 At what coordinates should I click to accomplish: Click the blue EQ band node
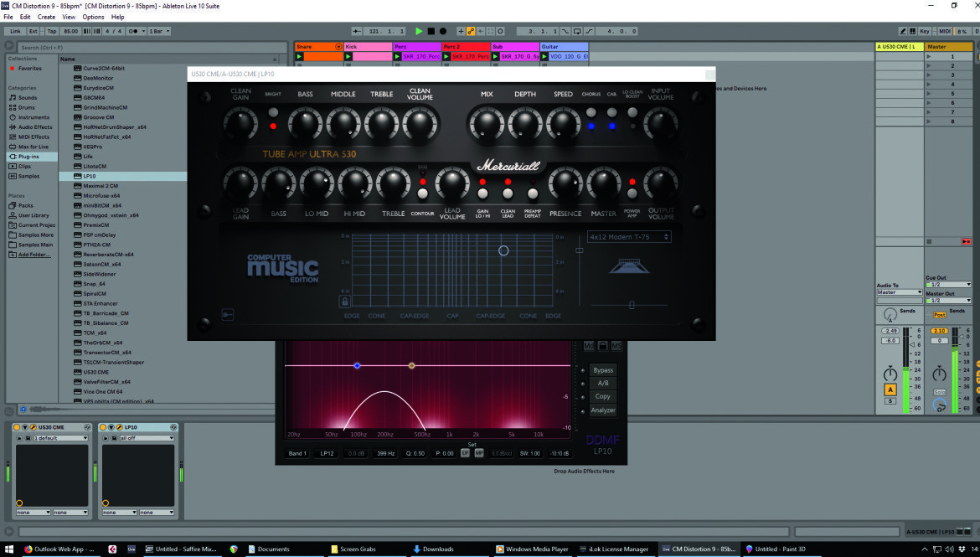pos(357,366)
